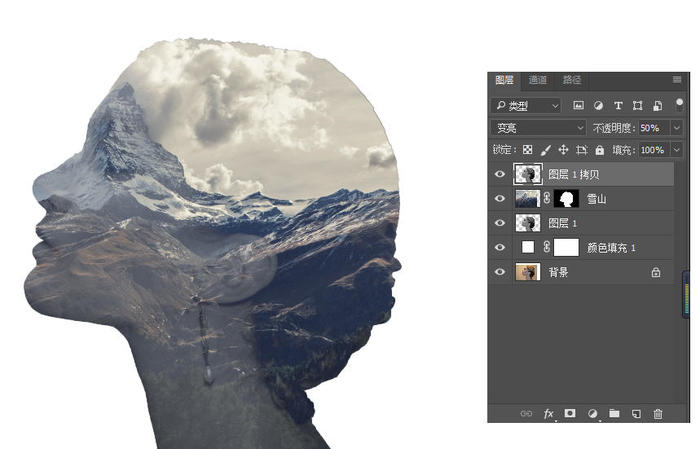
Task: Create a new layer
Action: [x=636, y=414]
